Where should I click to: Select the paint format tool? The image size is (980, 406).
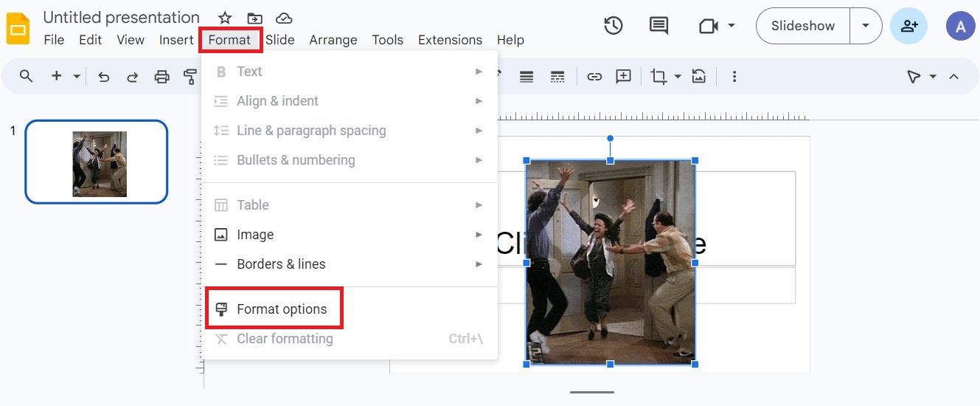tap(190, 76)
